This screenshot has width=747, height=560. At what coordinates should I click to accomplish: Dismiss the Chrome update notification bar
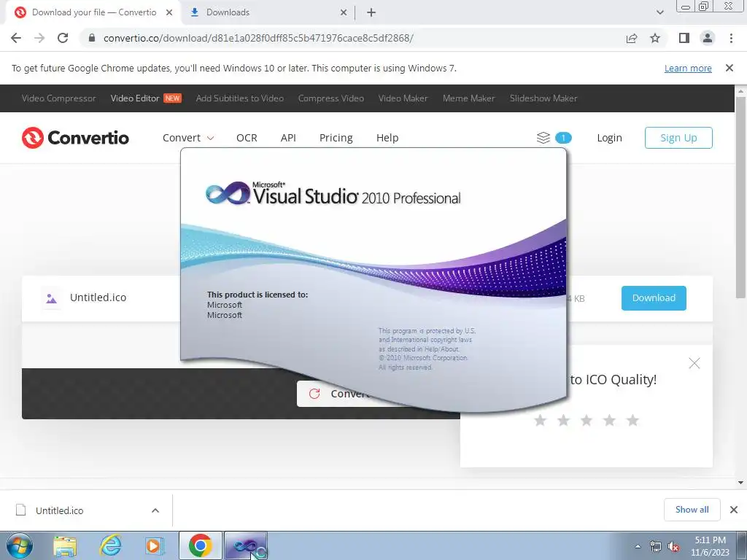729,68
